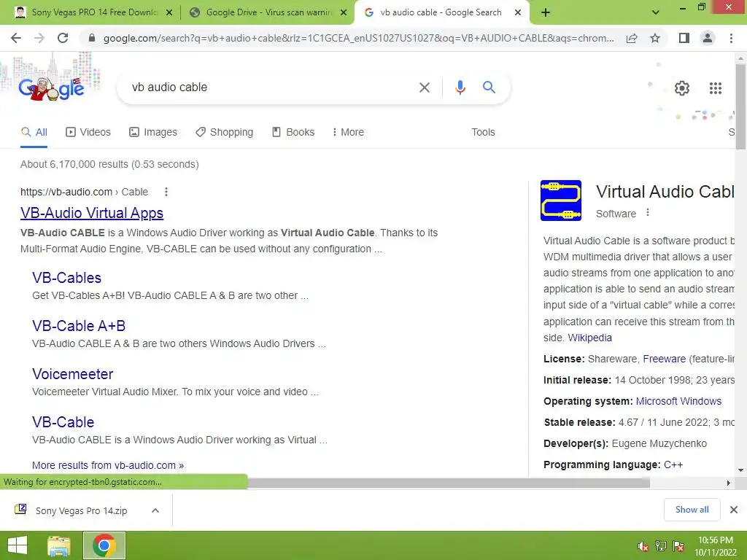Screen dimensions: 747x560
Task: Switch to Shopping results tab
Action: click(x=224, y=133)
